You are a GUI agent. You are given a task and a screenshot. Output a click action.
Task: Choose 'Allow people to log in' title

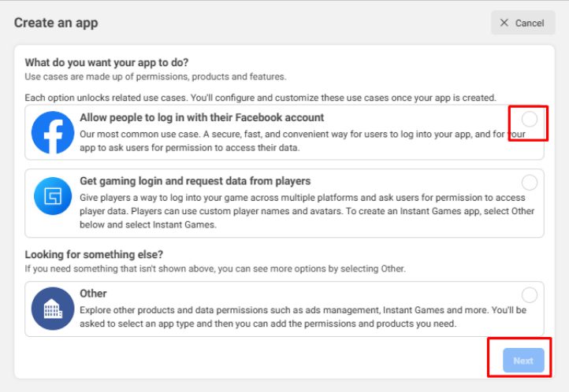click(202, 118)
